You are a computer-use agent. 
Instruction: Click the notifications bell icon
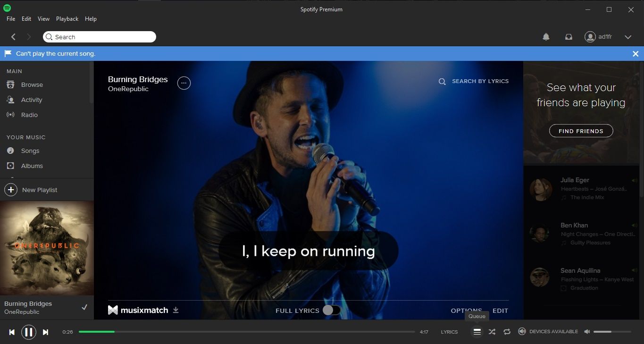click(546, 37)
